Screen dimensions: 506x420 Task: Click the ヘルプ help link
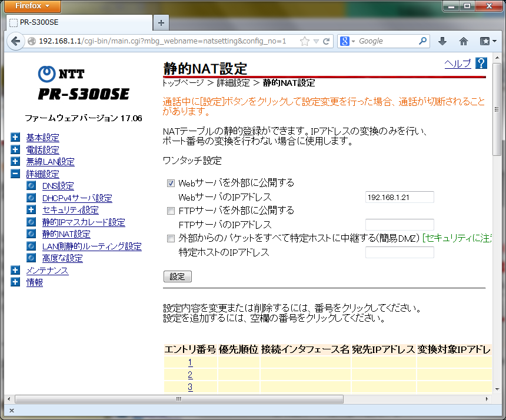pyautogui.click(x=458, y=64)
